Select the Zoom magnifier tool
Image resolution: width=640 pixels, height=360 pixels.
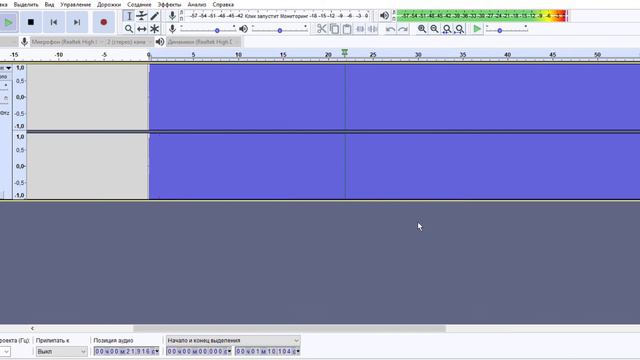[x=129, y=29]
